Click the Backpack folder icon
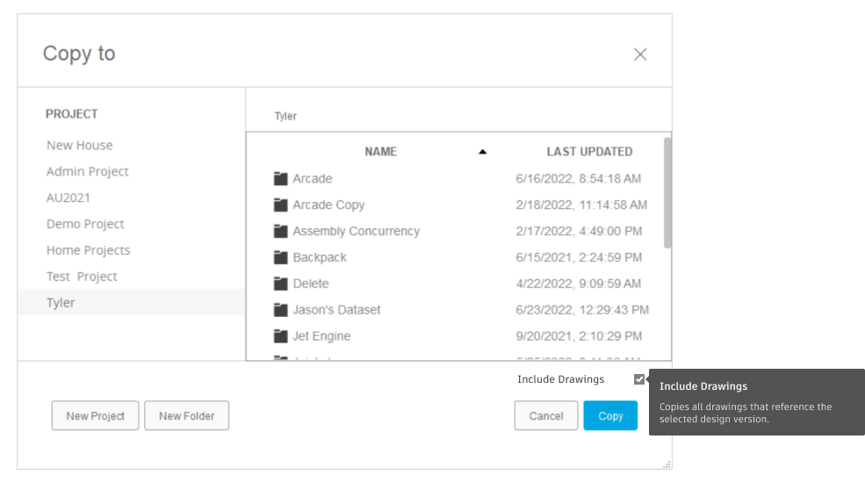Screen dimensions: 865x504 280,257
